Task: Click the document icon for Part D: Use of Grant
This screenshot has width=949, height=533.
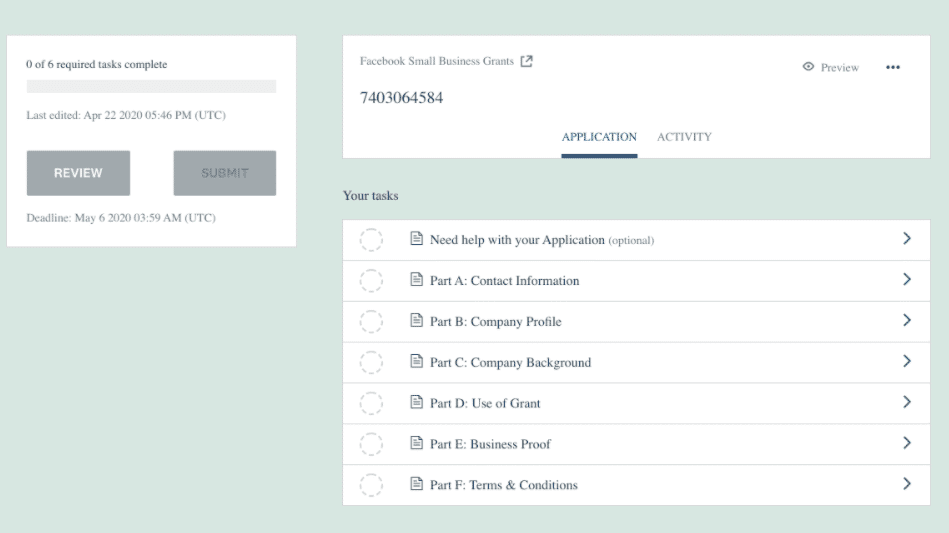Action: 416,402
